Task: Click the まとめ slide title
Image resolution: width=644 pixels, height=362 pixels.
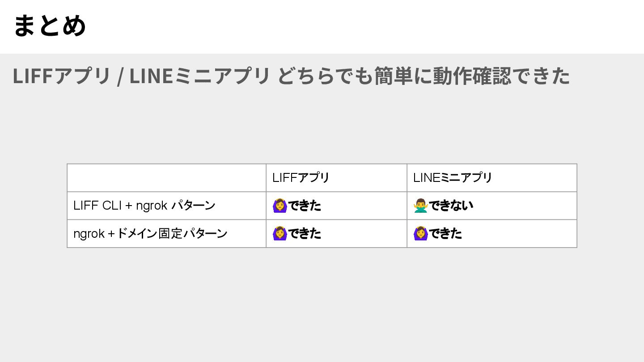Action: tap(49, 25)
